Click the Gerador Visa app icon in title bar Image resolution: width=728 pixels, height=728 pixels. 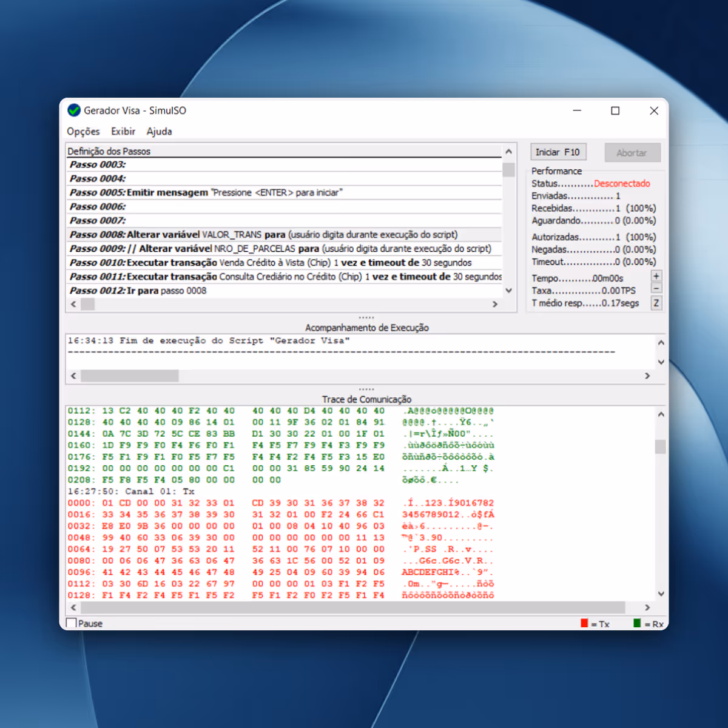[x=74, y=110]
